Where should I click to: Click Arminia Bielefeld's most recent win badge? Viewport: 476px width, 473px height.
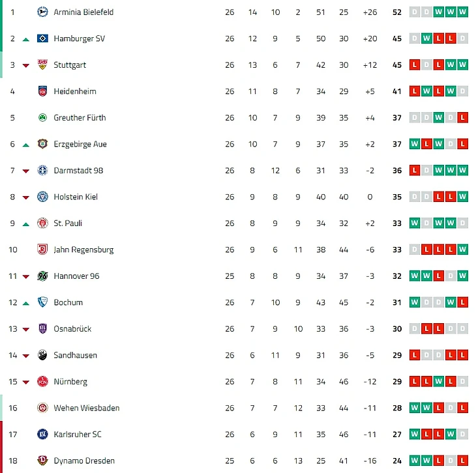point(462,12)
